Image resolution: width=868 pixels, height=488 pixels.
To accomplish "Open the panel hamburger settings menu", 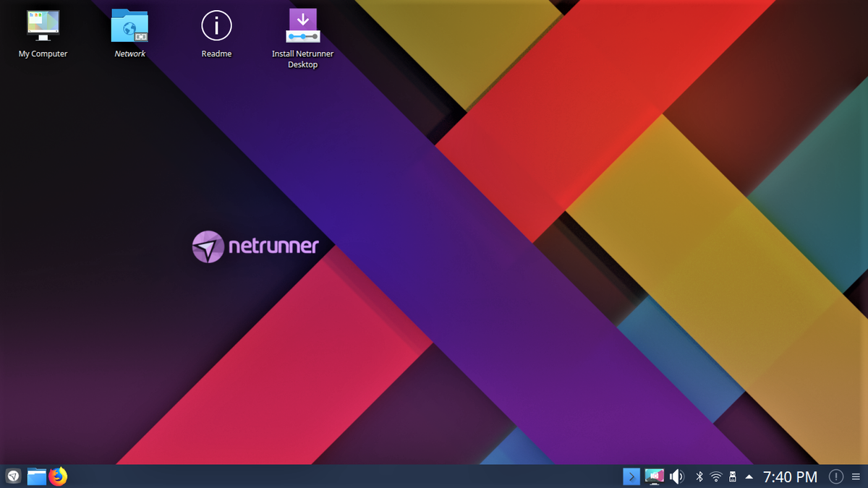I will point(856,476).
